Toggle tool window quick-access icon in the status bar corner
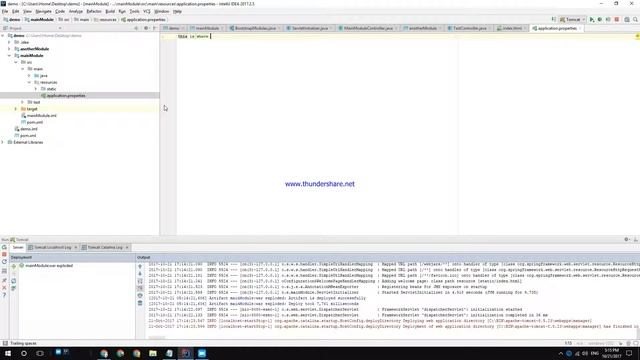Screen dimensions: 640x360 point(5,344)
